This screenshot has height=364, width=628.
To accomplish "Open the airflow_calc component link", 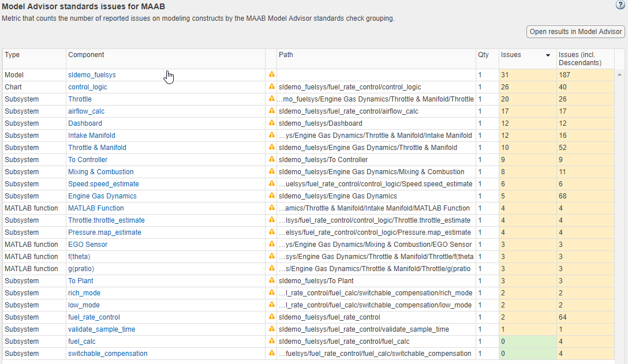I will coord(86,111).
